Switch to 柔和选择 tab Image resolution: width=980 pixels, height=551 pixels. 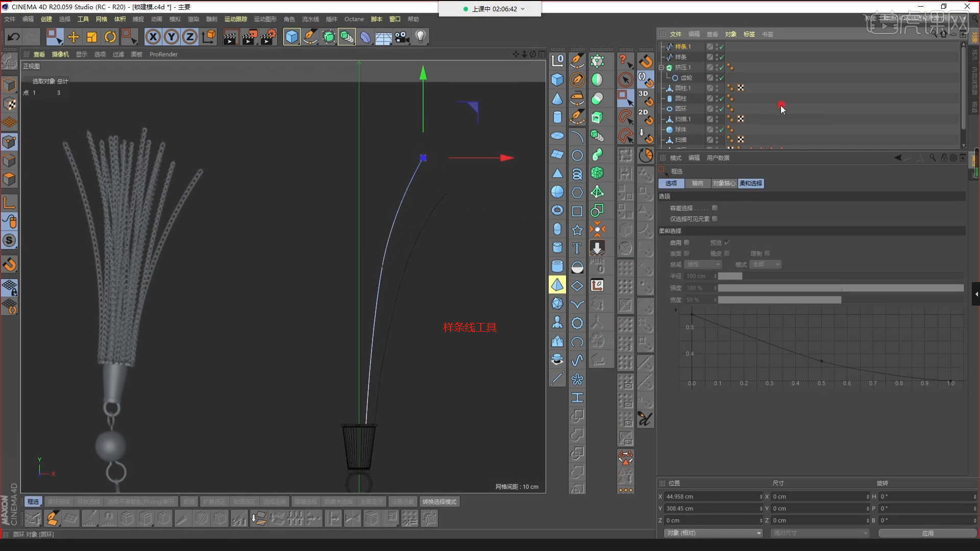pos(751,183)
